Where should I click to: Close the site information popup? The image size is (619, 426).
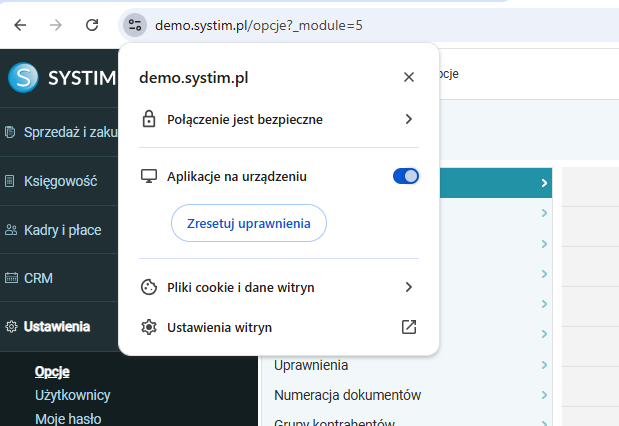coord(408,77)
